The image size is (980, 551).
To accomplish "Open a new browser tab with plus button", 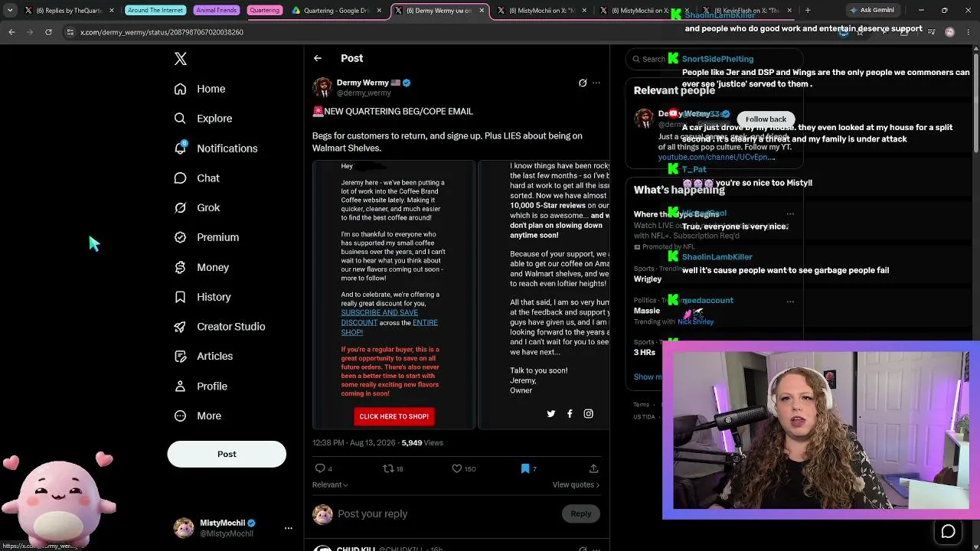I will tap(808, 11).
